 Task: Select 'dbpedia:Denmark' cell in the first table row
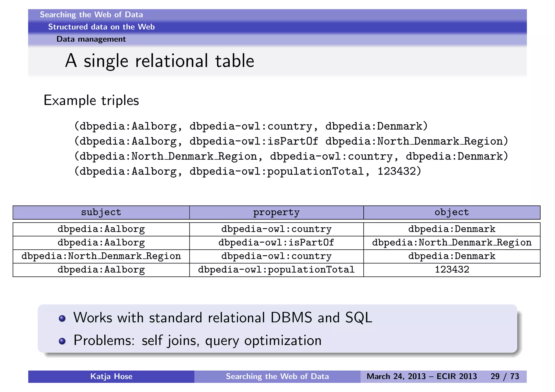pyautogui.click(x=452, y=229)
